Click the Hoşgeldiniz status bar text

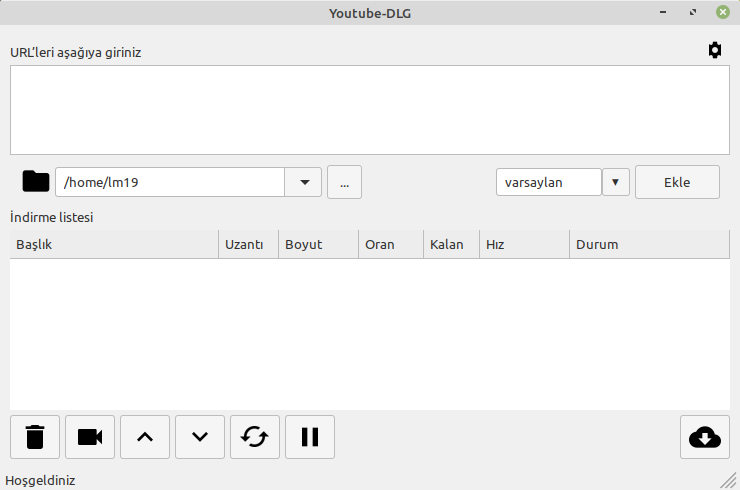[40, 481]
